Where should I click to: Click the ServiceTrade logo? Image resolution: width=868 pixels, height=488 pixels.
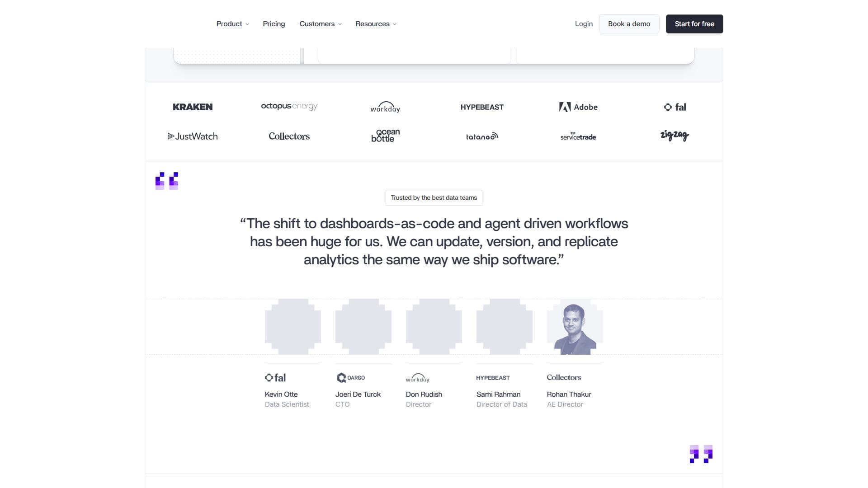click(x=578, y=136)
